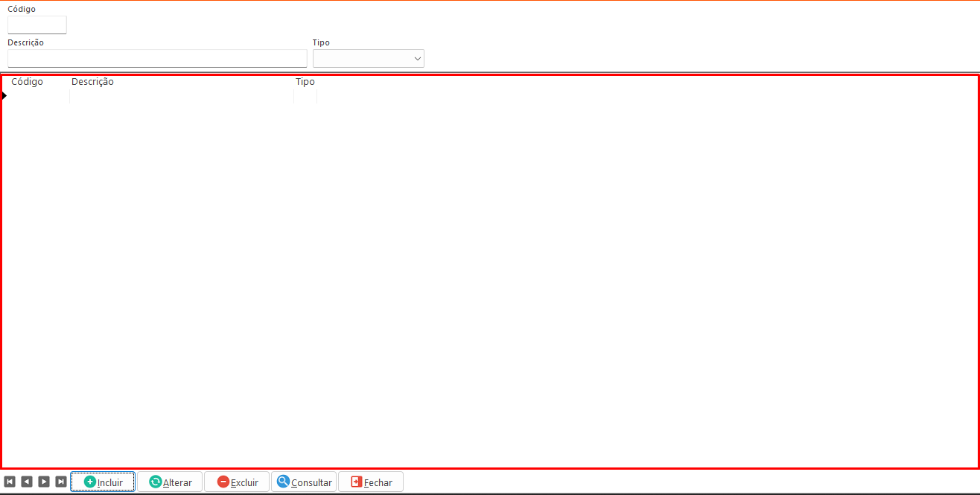Image resolution: width=980 pixels, height=495 pixels.
Task: Select the black row indicator arrow
Action: pyautogui.click(x=4, y=96)
